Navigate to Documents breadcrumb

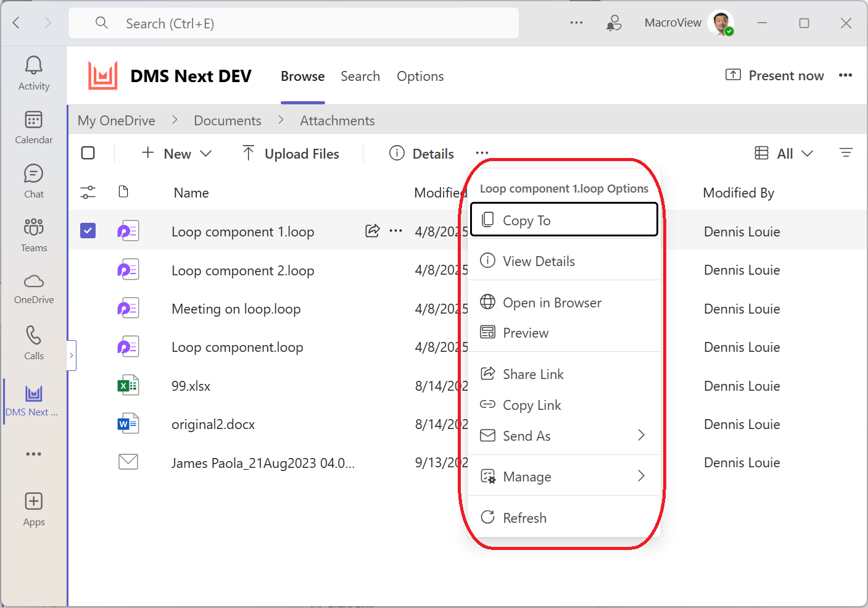(228, 120)
